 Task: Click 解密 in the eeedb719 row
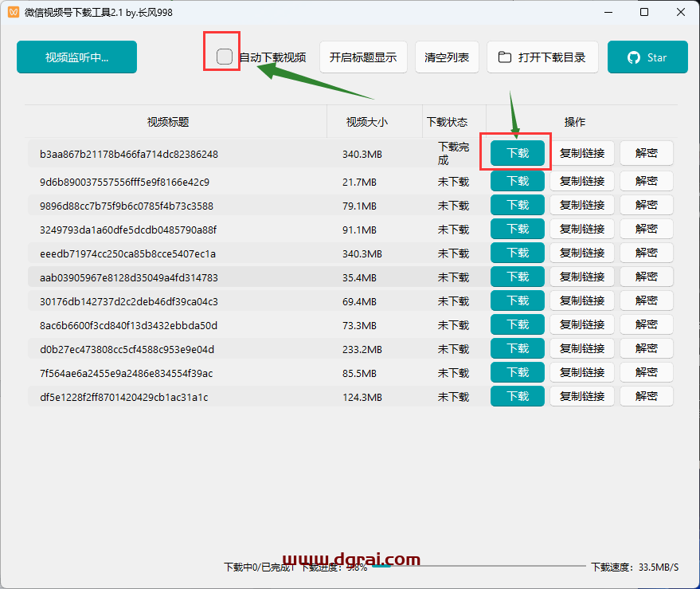tap(647, 253)
